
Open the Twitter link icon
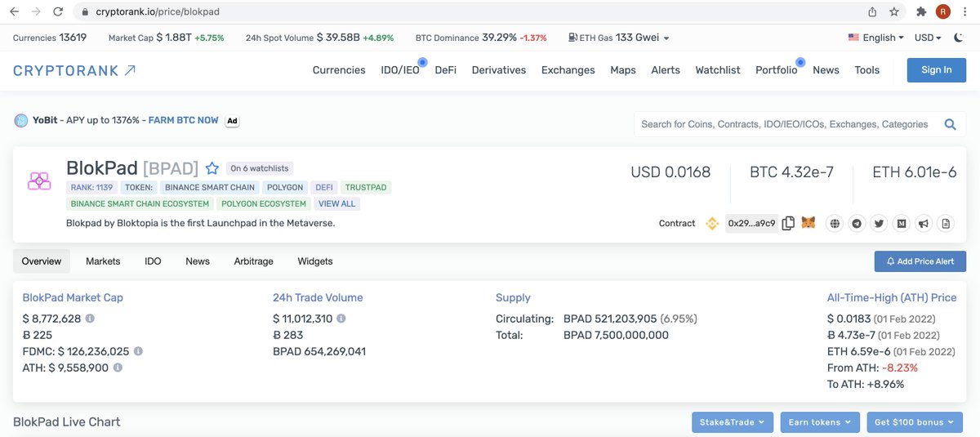tap(880, 223)
